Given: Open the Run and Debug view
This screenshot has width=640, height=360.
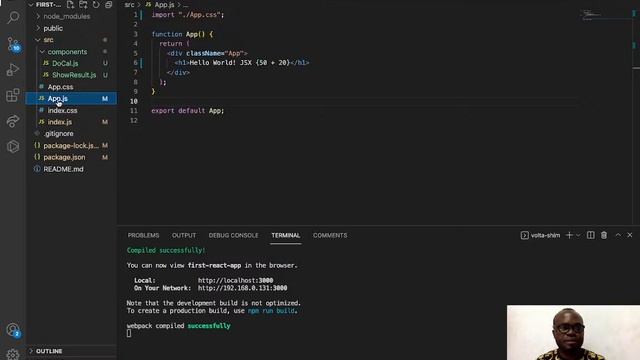Looking at the screenshot, I should (13, 70).
